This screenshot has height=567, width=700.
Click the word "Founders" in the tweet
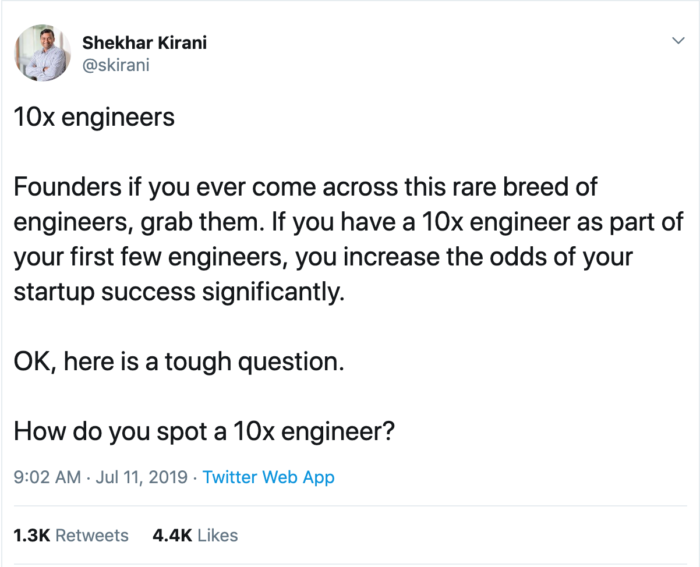[x=67, y=186]
